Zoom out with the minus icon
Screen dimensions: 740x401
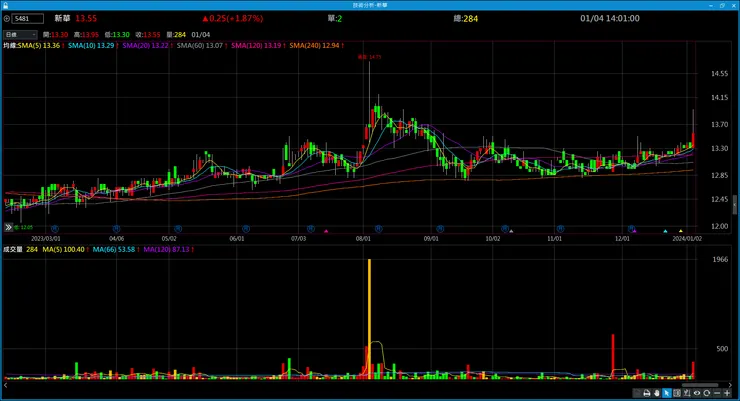coord(717,393)
